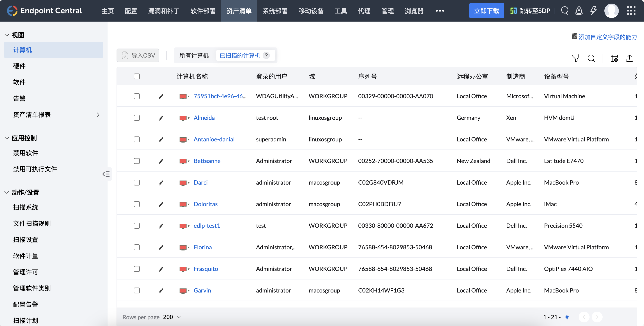Check the checkbox for the Betteanne row
Viewport: 644px width, 326px height.
click(x=137, y=161)
